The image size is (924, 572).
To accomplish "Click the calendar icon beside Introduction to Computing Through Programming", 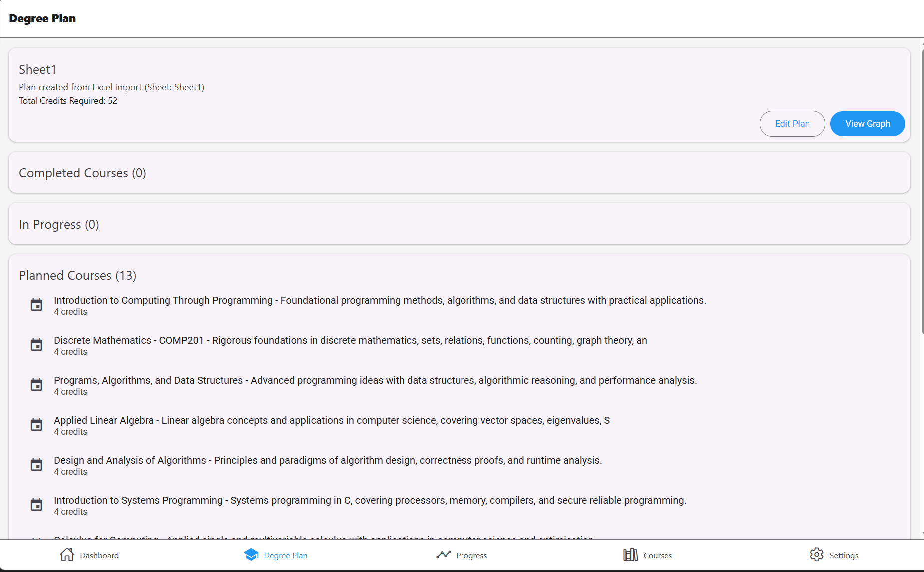I will (36, 305).
